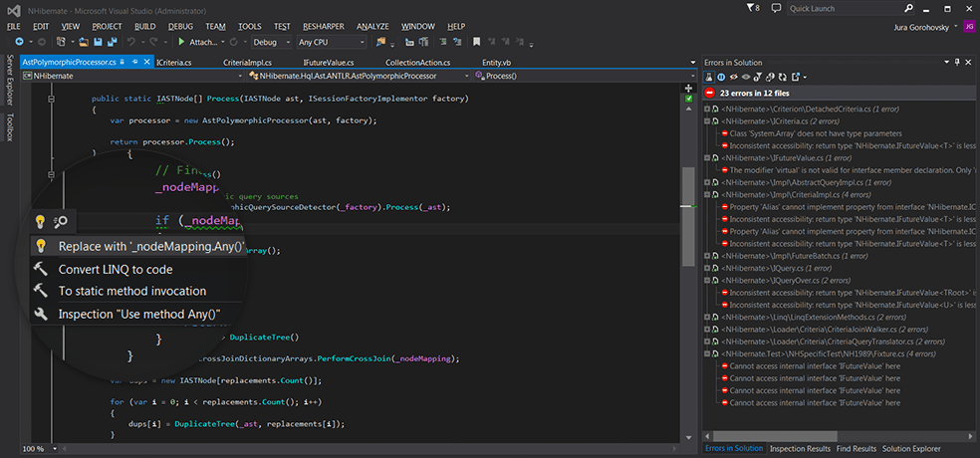The height and width of the screenshot is (458, 980).
Task: Expand the IFutureValue.cs error tree node
Action: 706,157
